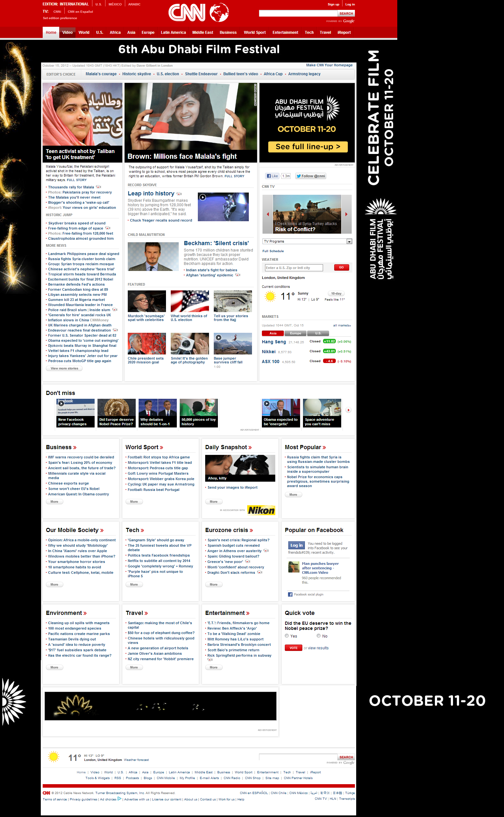Switch markets to the Asia tab
The image size is (504, 817).
(273, 333)
